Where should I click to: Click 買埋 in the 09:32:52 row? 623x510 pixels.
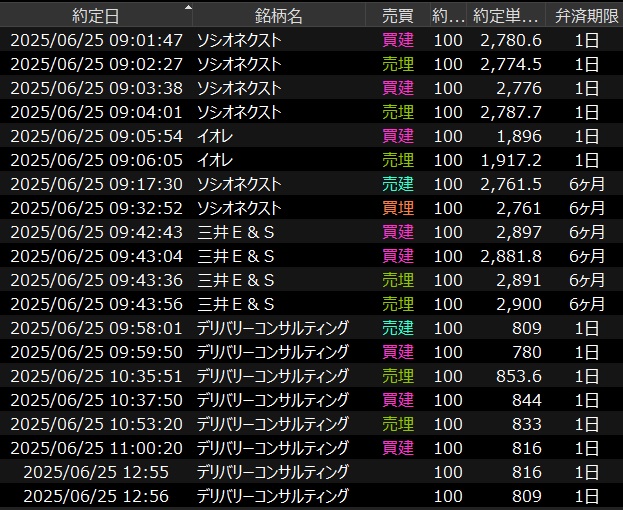398,208
